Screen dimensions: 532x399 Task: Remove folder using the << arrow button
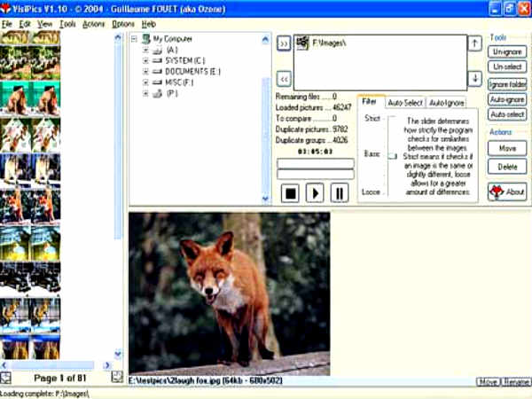(284, 78)
